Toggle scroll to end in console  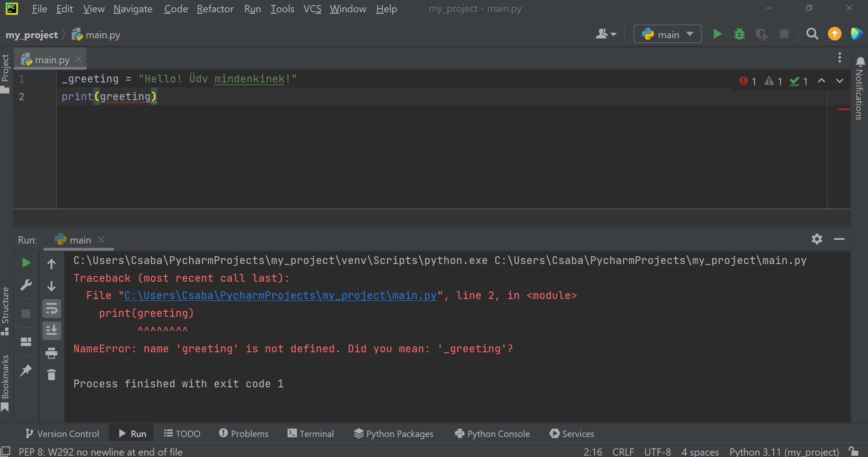coord(51,330)
